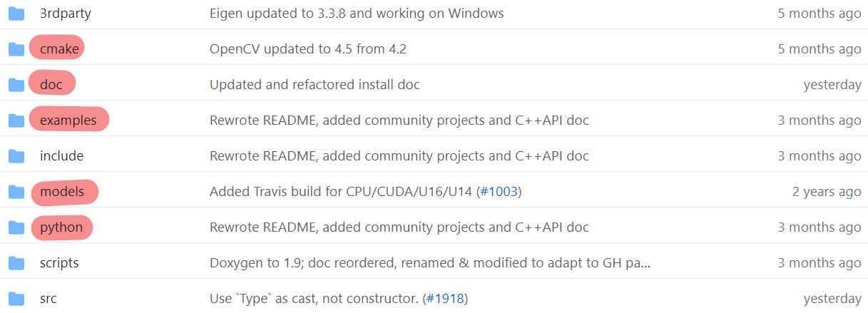Click the folder icon beside cmake
The height and width of the screenshot is (313, 868).
pyautogui.click(x=16, y=49)
